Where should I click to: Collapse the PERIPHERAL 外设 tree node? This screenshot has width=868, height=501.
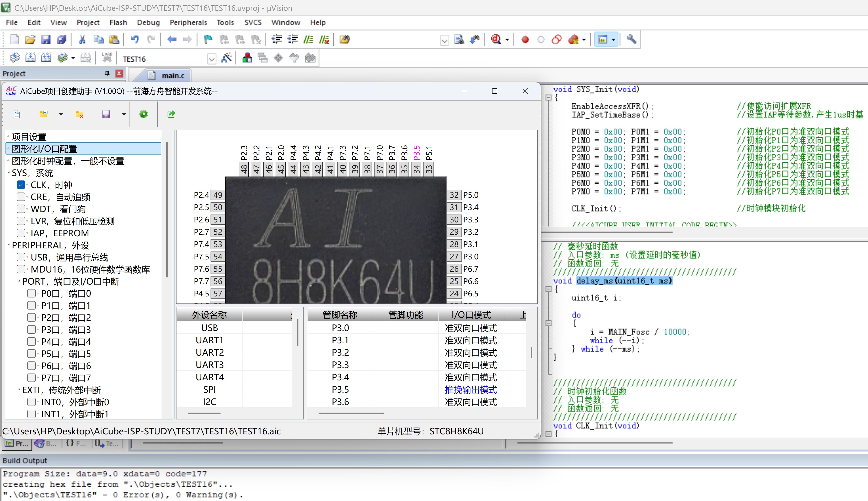pyautogui.click(x=9, y=245)
